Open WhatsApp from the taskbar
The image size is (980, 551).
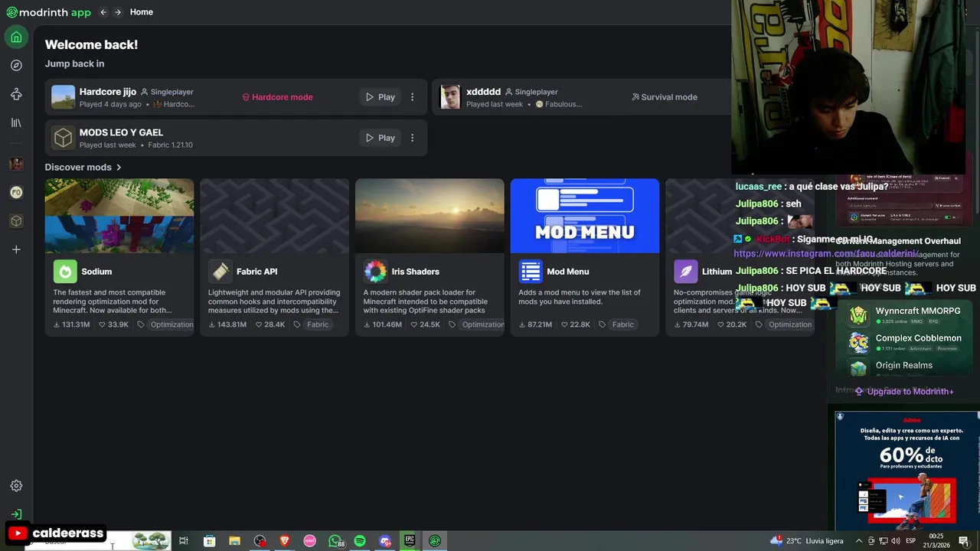click(335, 541)
